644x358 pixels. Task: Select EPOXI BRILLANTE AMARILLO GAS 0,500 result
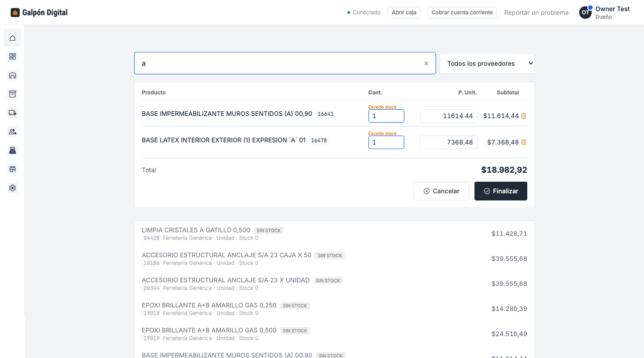coord(334,334)
